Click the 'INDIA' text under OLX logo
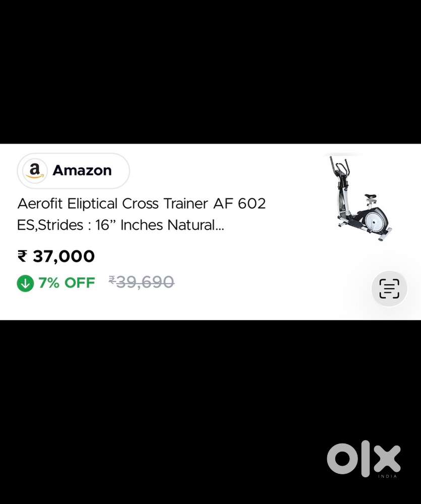This screenshot has height=504, width=421. pyautogui.click(x=387, y=476)
